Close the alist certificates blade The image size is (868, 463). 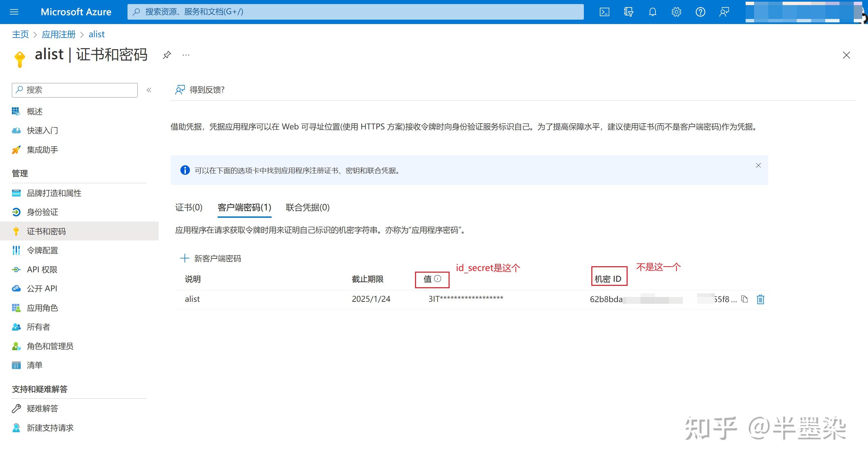tap(846, 55)
